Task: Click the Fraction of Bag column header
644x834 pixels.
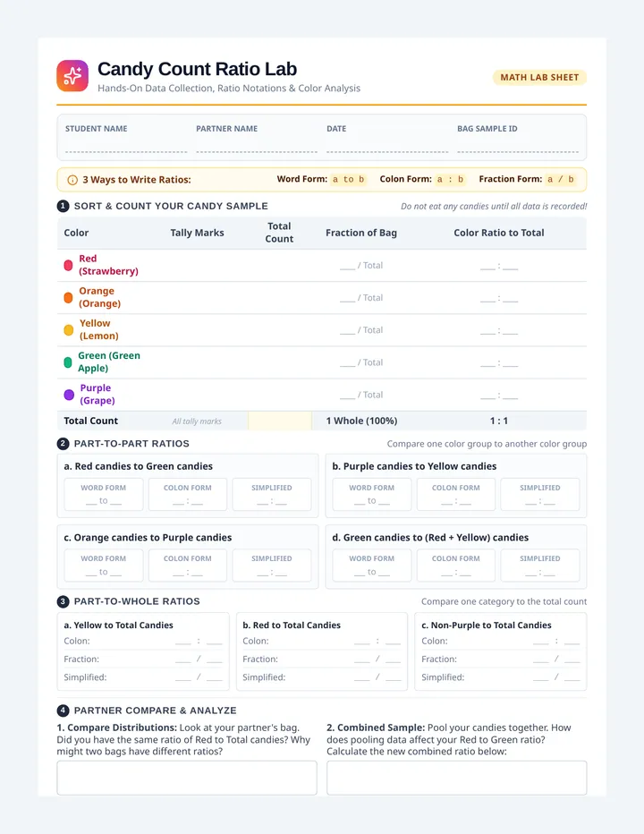Action: [x=361, y=233]
